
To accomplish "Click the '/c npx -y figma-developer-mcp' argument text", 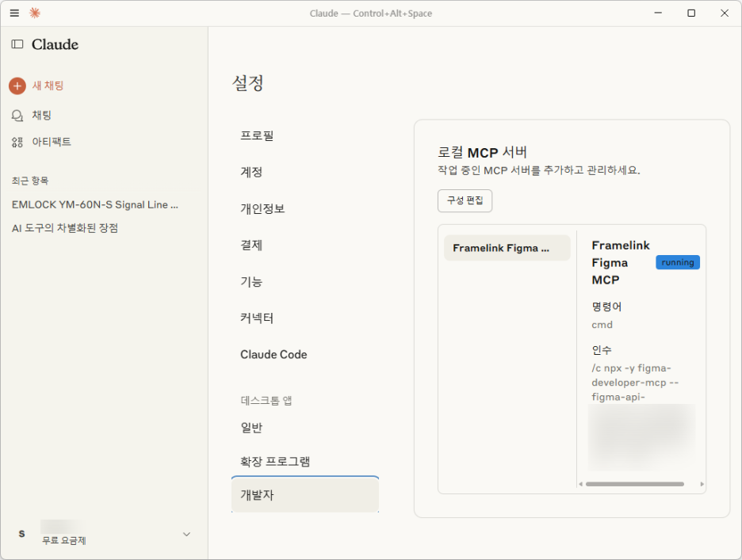I will pyautogui.click(x=635, y=382).
